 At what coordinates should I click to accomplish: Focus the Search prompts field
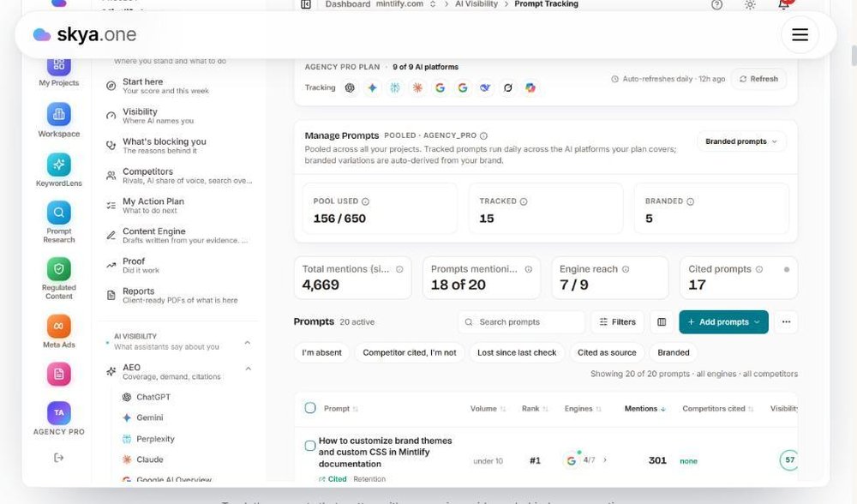[x=521, y=322]
